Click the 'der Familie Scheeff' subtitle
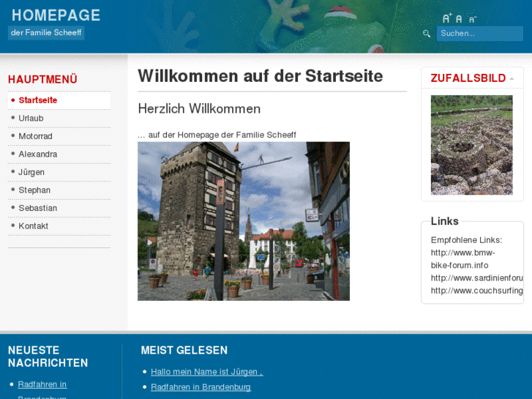Screen dimensions: 532x399 [x=46, y=33]
